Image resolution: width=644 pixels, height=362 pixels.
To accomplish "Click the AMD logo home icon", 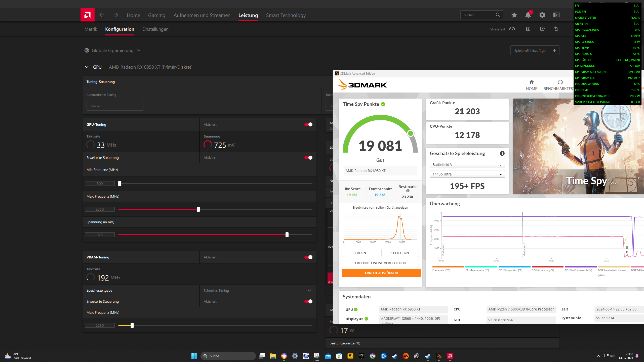I will [87, 15].
